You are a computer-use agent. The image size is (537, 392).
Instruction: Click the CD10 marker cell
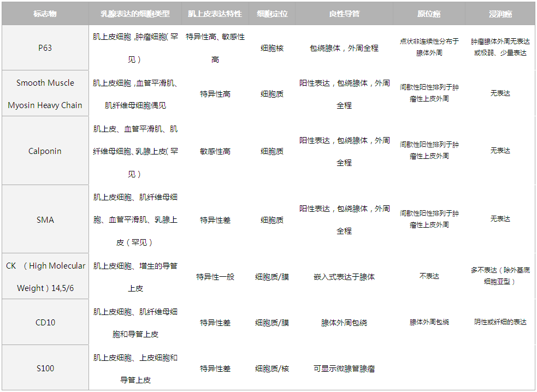coord(45,323)
